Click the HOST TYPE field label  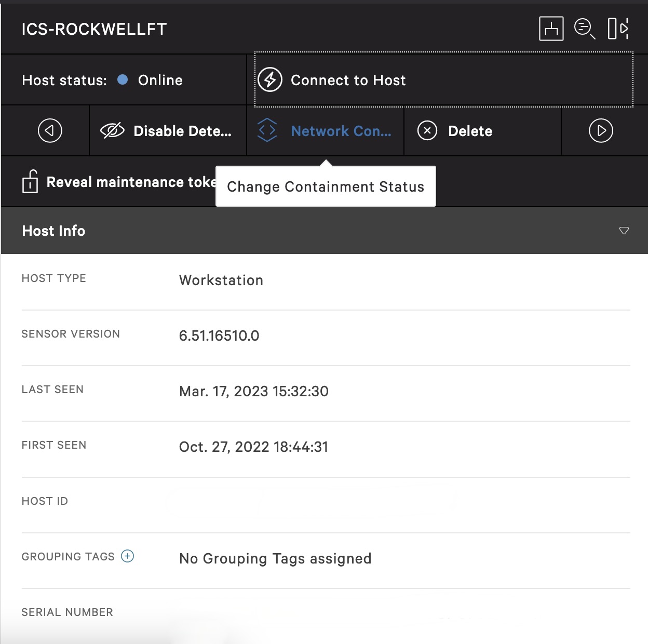pos(54,278)
